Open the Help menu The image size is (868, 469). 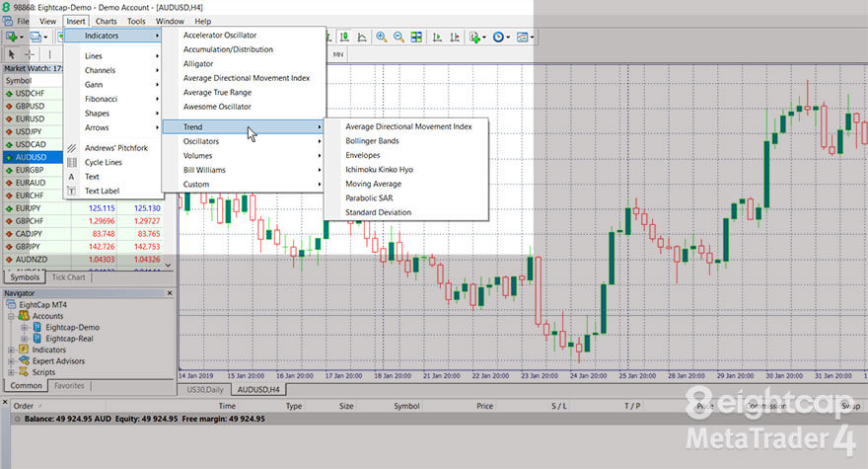202,21
